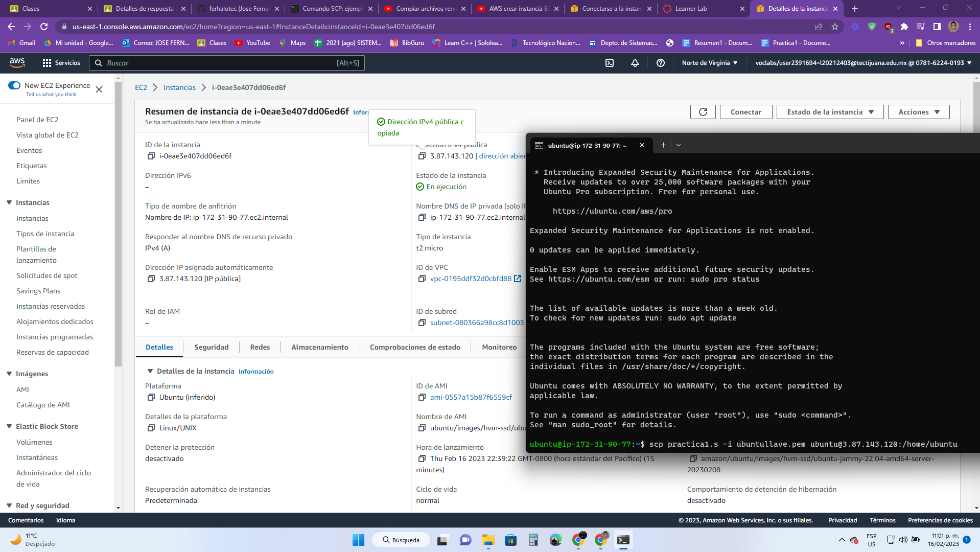The image size is (980, 552).
Task: Open VPC vpc-0195ddf32d0cbfd88 external link
Action: (x=518, y=279)
